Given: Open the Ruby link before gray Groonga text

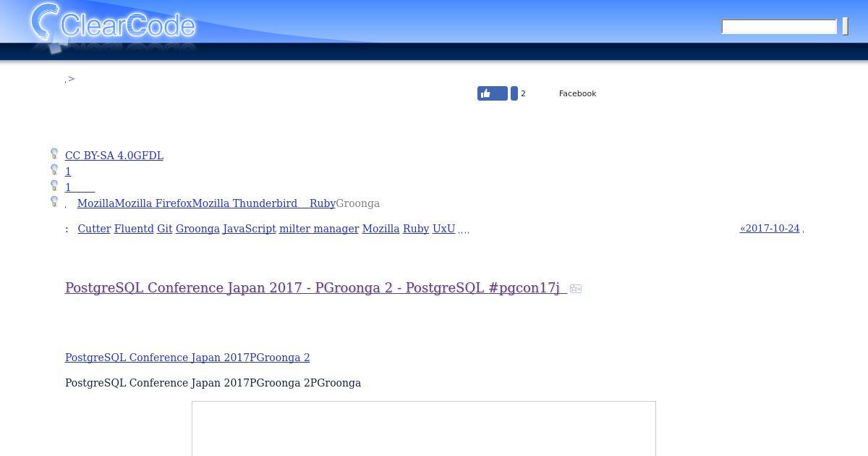Looking at the screenshot, I should click(323, 203).
